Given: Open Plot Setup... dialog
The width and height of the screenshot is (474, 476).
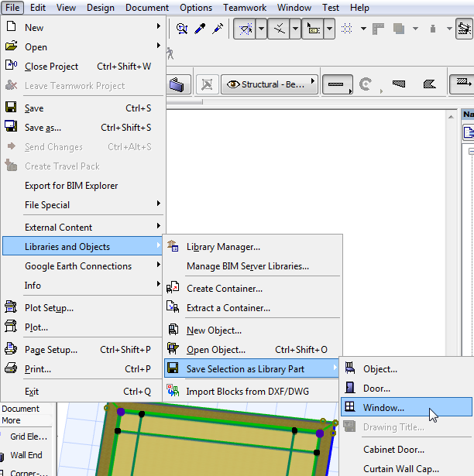Looking at the screenshot, I should click(x=83, y=308).
